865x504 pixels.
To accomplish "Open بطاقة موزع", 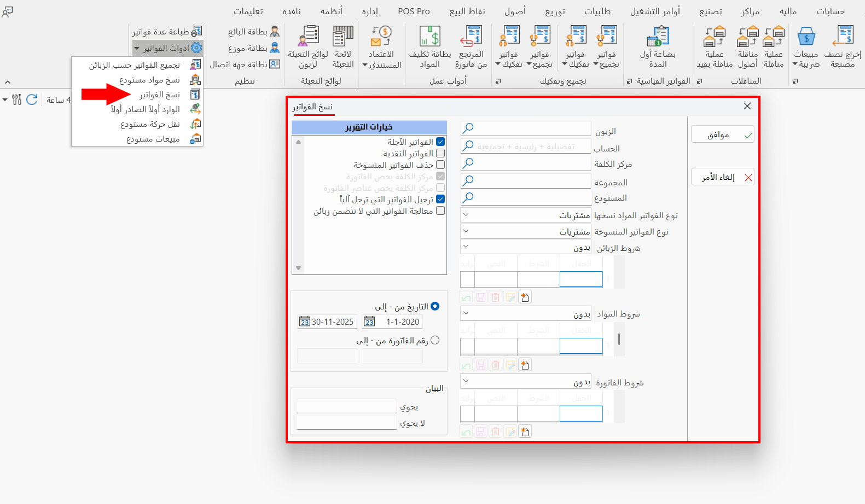I will (254, 48).
